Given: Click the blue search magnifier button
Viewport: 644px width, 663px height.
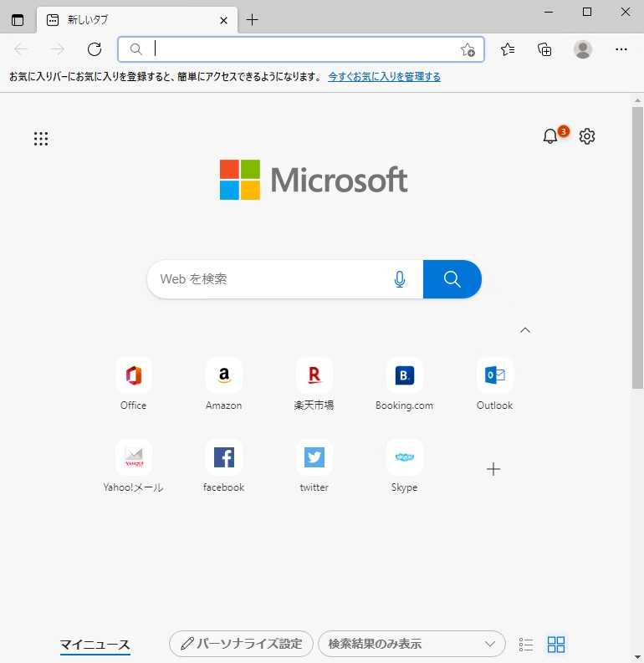Looking at the screenshot, I should (452, 279).
